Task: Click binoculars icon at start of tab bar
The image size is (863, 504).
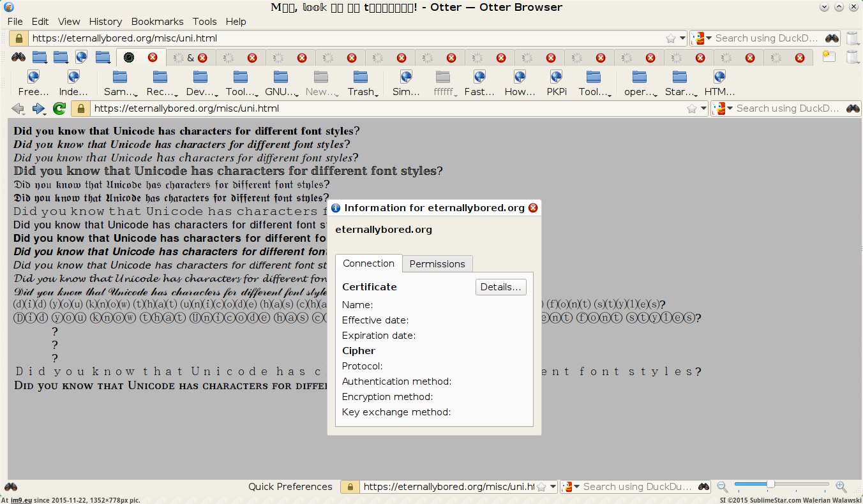Action: point(18,57)
